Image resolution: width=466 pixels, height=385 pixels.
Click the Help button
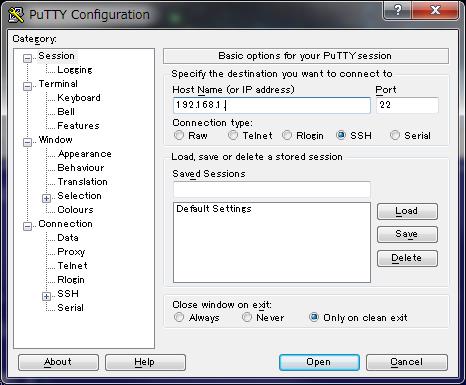click(x=145, y=362)
